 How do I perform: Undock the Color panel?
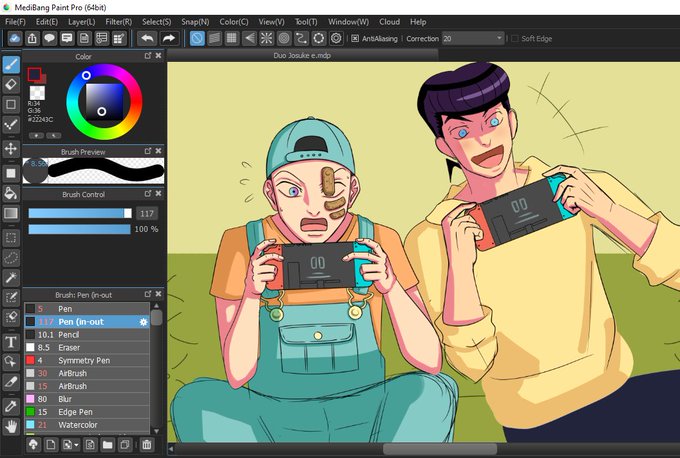tap(148, 56)
